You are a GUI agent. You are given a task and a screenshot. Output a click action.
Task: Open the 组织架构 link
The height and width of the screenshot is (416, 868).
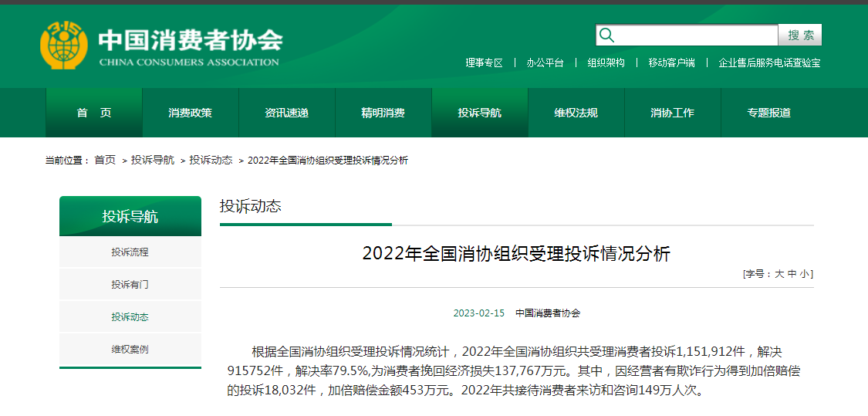point(606,63)
